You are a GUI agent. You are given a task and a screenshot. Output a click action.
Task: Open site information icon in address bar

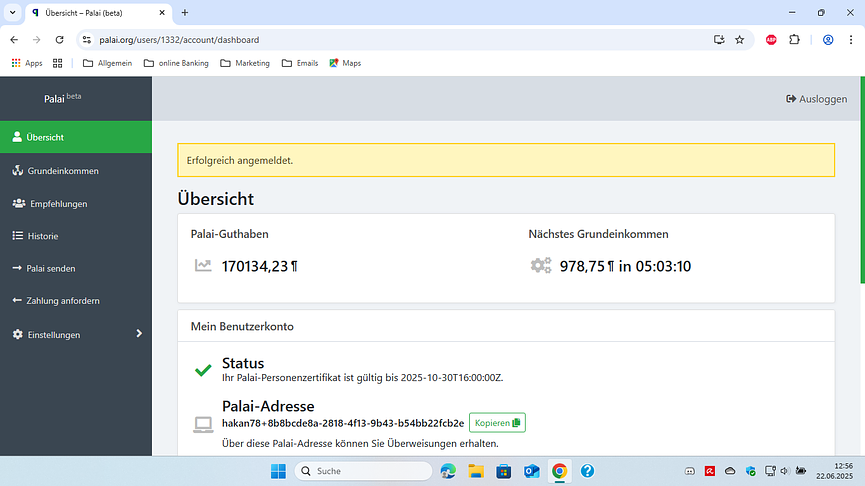tap(87, 40)
